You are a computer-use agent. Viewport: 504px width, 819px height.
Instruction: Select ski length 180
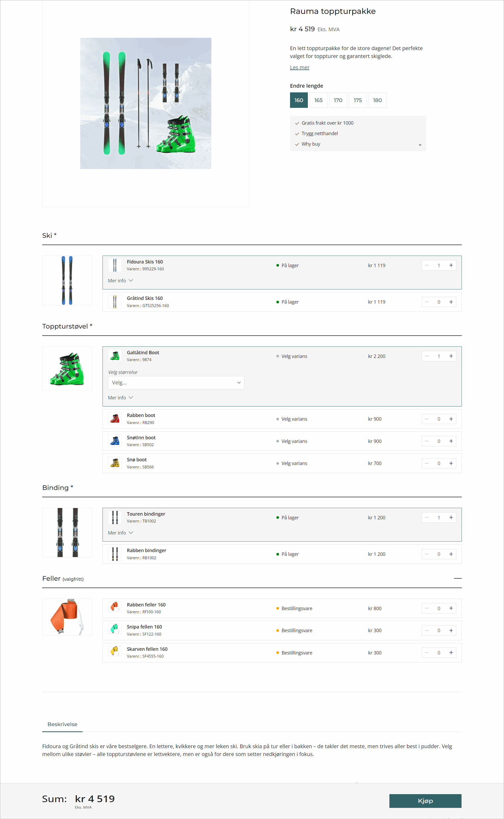[x=377, y=100]
